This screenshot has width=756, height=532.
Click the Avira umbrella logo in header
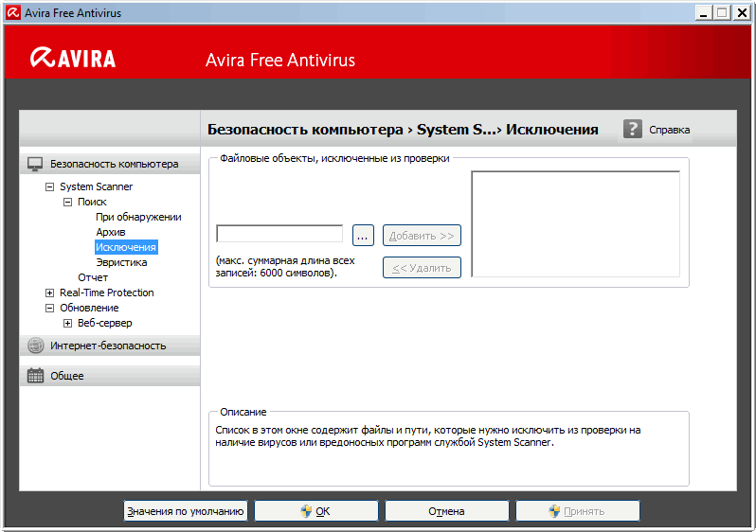pyautogui.click(x=43, y=59)
